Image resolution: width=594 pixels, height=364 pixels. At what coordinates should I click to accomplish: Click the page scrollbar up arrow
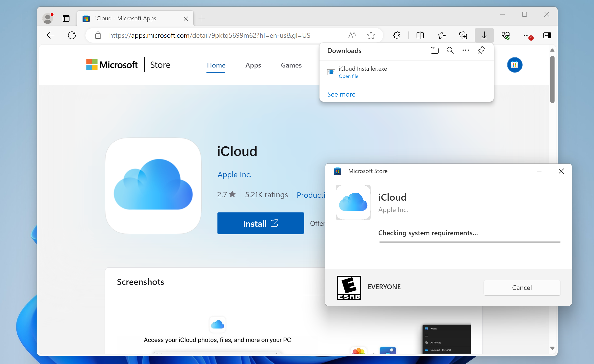pyautogui.click(x=552, y=50)
